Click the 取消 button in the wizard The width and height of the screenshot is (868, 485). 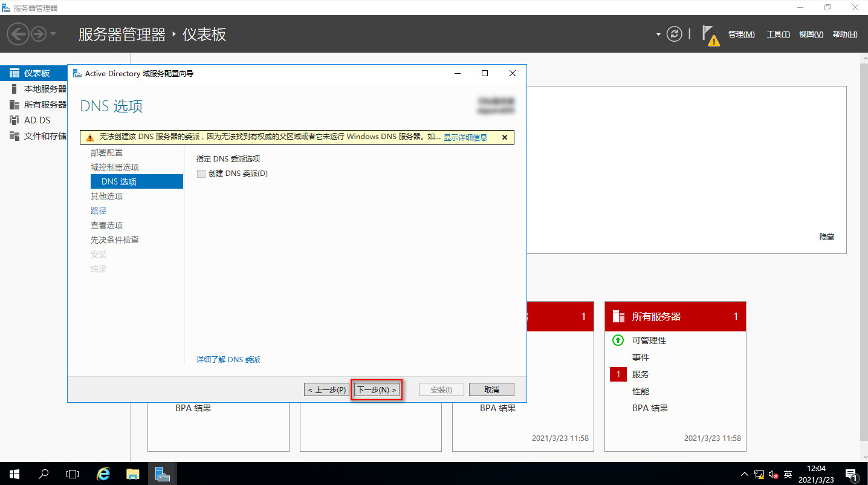click(x=491, y=389)
